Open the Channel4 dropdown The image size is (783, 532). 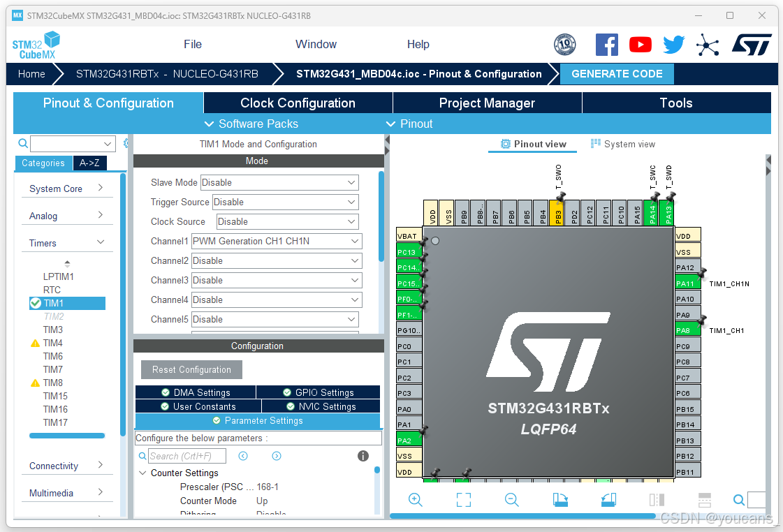pyautogui.click(x=277, y=300)
